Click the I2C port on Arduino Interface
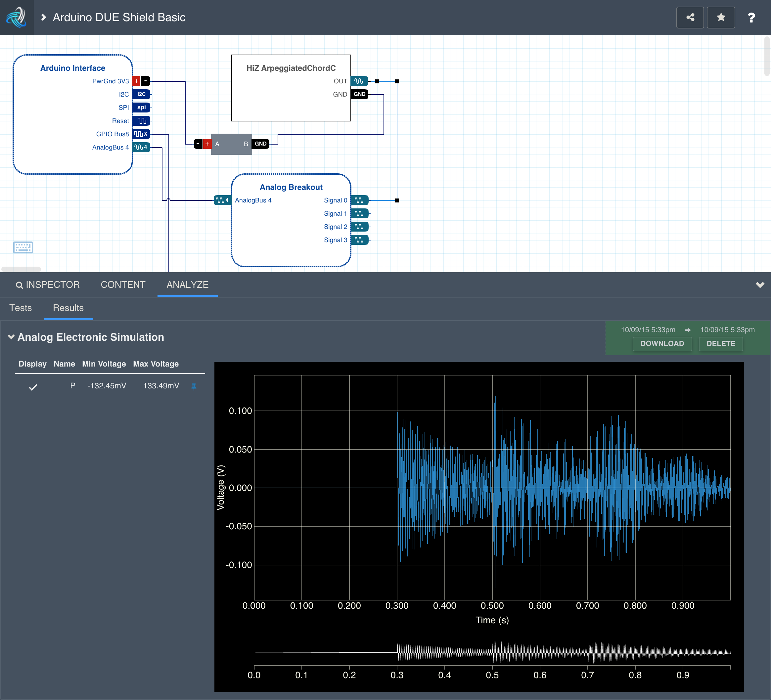This screenshot has height=700, width=771. pos(142,94)
